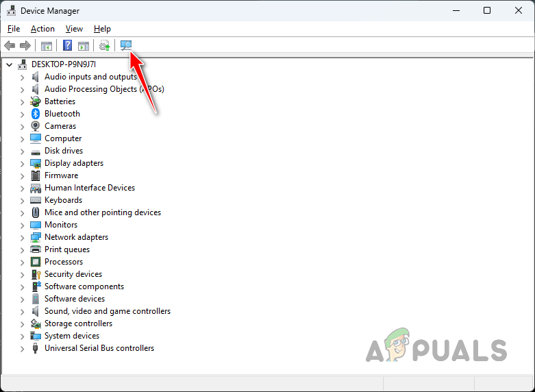Click the Monitors icon
Screen dimensions: 535x392
(x=36, y=225)
